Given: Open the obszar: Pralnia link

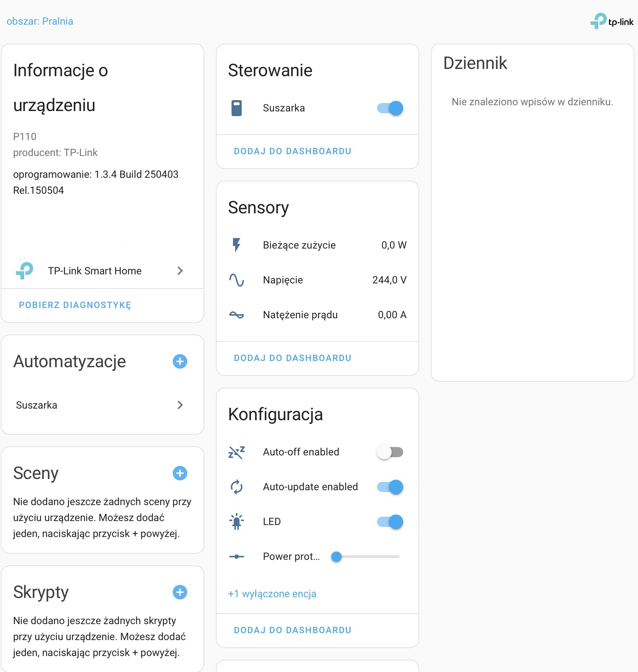Looking at the screenshot, I should tap(40, 21).
